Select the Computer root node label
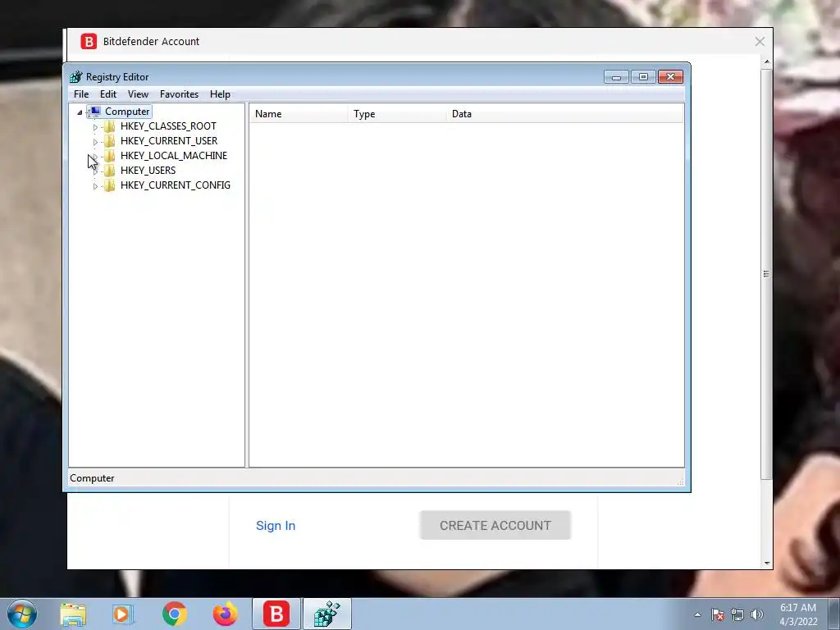 click(x=127, y=112)
